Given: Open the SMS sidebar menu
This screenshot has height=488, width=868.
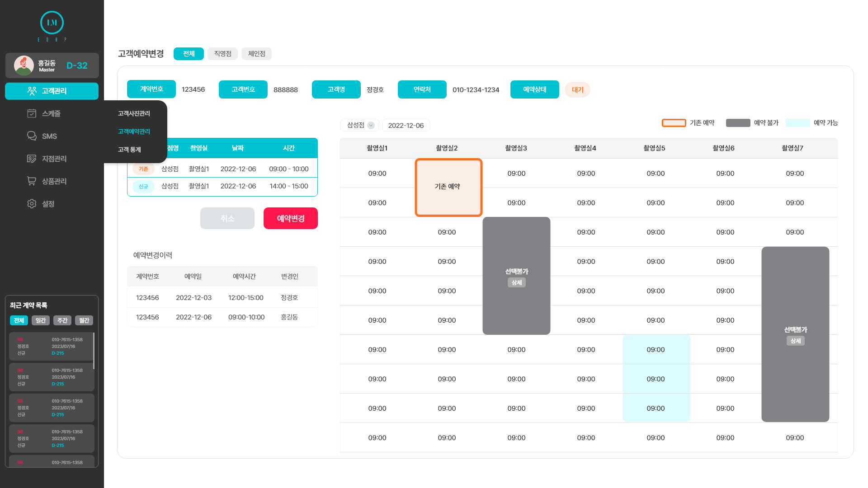Looking at the screenshot, I should point(52,136).
